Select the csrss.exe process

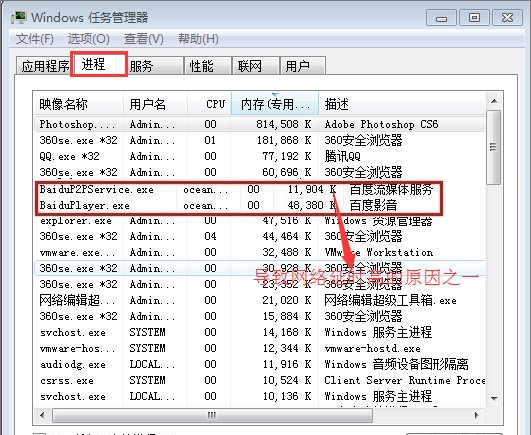260,380
